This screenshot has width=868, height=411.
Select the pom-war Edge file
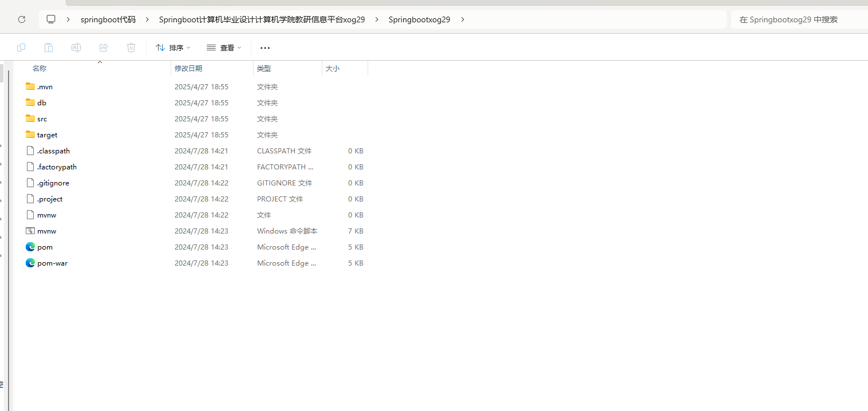pos(52,263)
